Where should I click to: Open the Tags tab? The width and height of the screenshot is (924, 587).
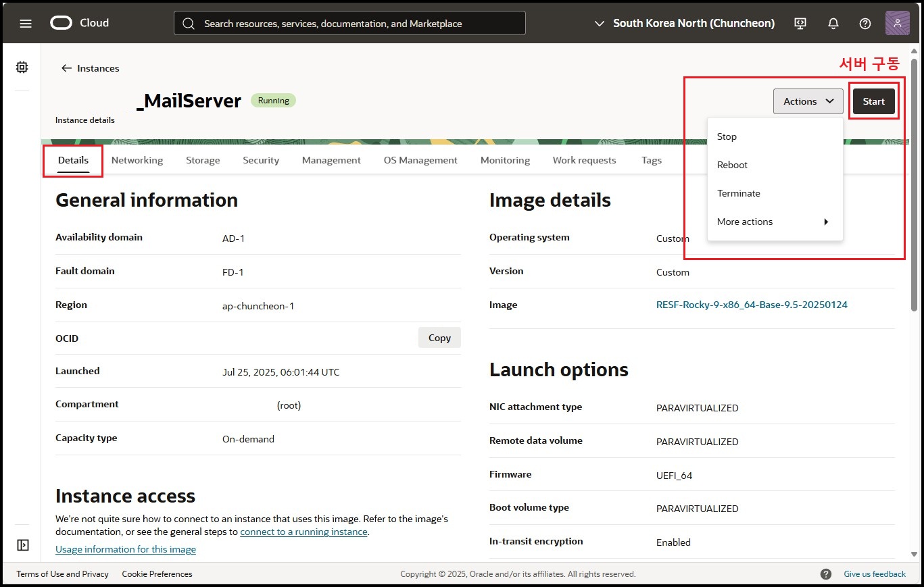652,160
